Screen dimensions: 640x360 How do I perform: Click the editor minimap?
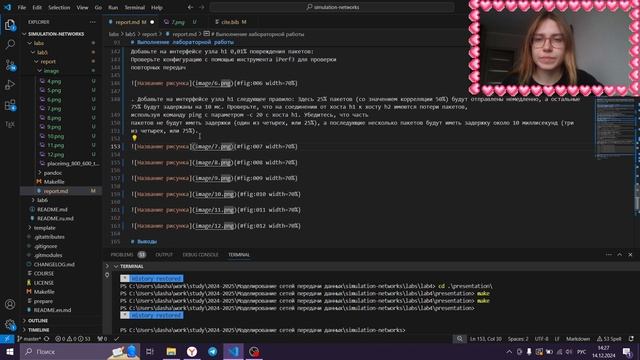coord(614,129)
